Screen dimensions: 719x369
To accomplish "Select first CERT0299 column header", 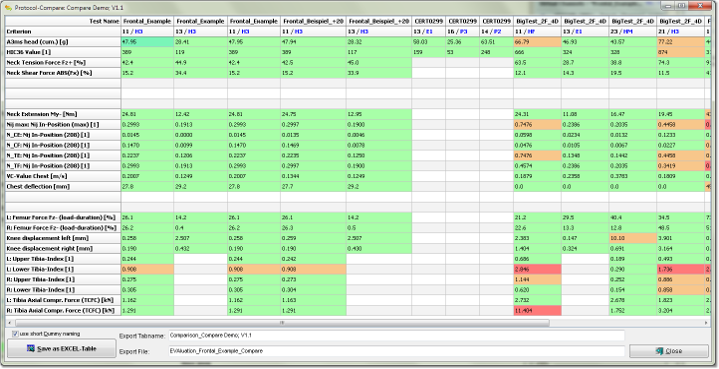I will (x=428, y=21).
